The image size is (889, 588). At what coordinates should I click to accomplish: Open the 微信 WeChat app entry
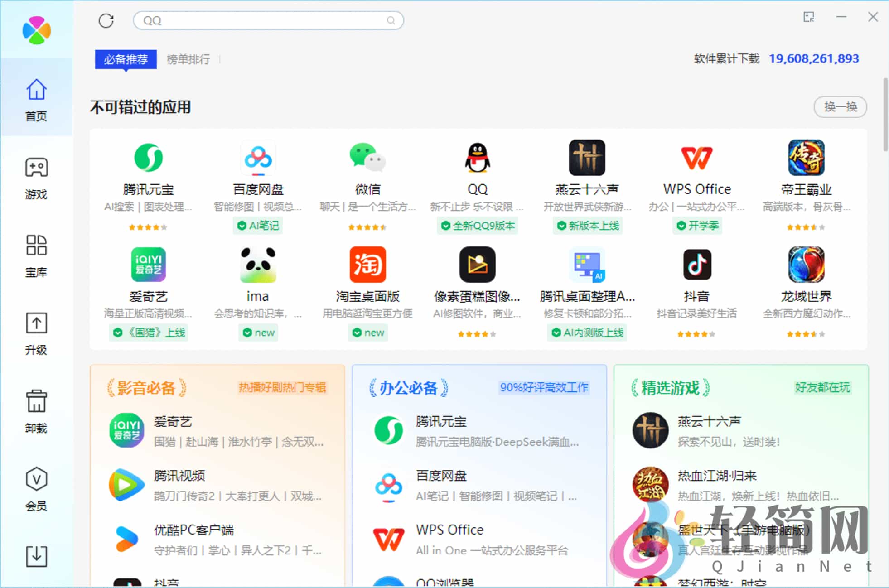[367, 159]
